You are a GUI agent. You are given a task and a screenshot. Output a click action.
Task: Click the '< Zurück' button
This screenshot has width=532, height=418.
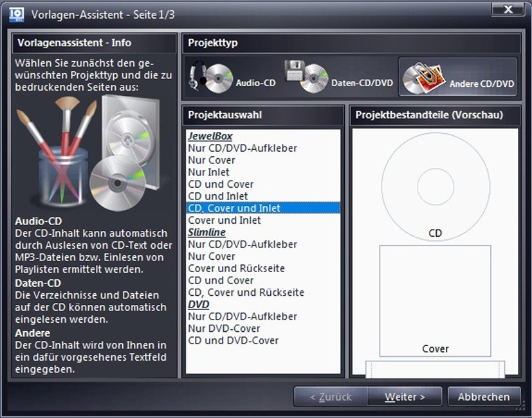(331, 397)
